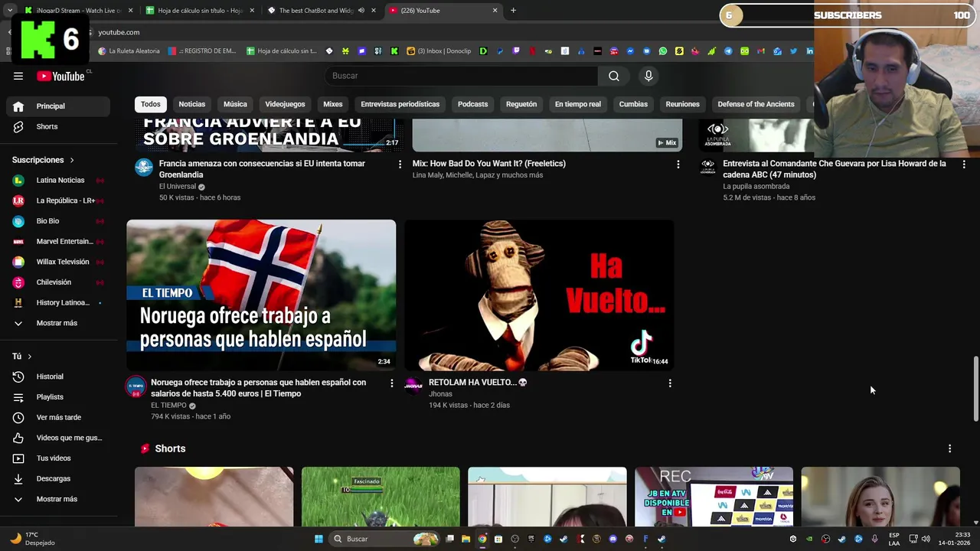Select the Reguetón filter chip

521,104
